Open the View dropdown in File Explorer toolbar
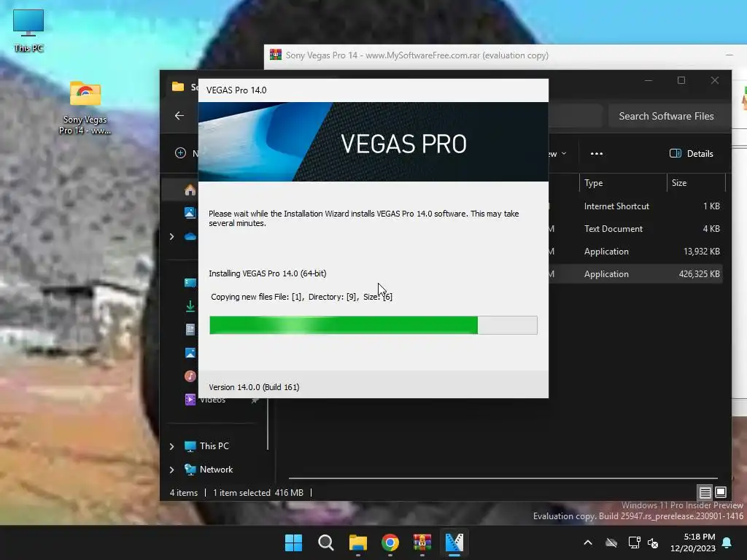This screenshot has height=560, width=747. [x=558, y=153]
